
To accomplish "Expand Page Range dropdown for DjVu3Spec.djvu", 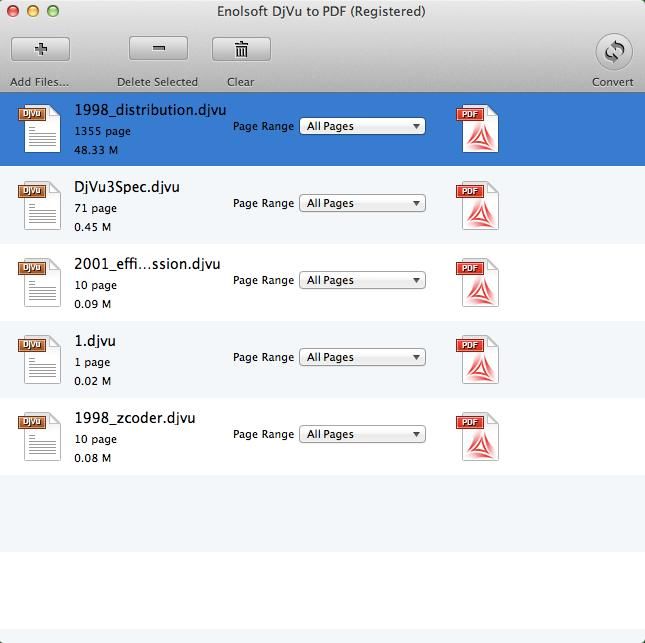I will tap(362, 203).
